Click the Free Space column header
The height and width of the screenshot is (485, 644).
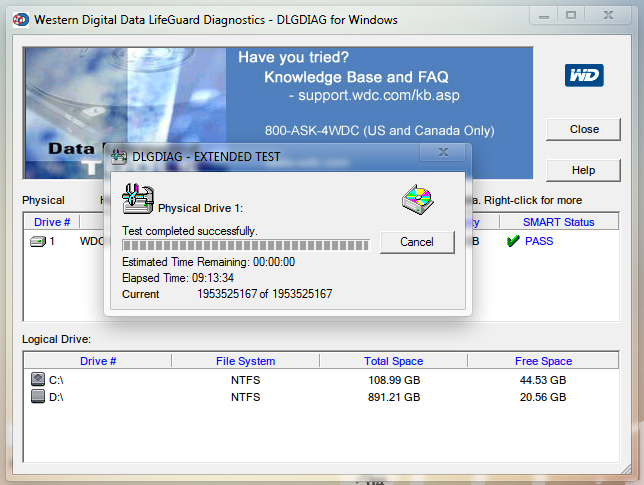tap(543, 361)
